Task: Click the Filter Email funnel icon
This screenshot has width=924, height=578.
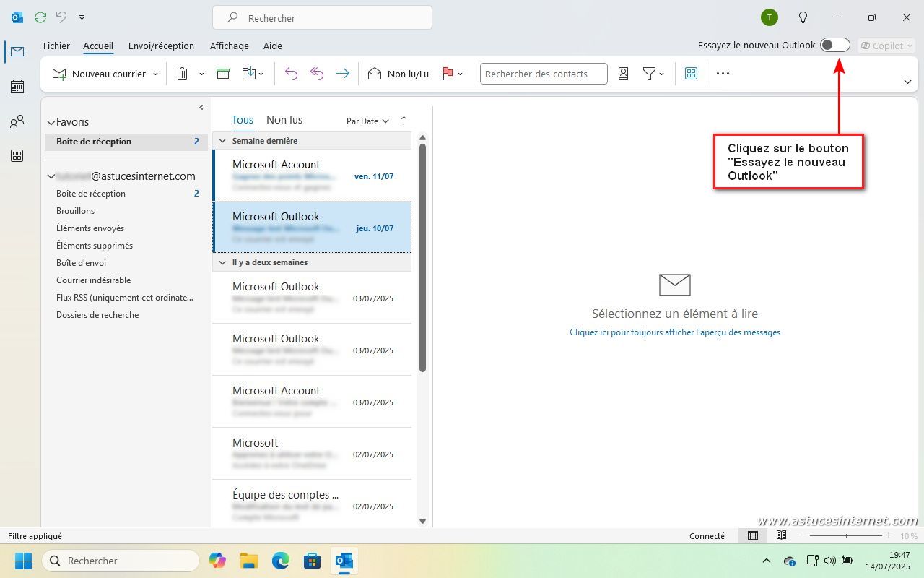Action: pyautogui.click(x=649, y=74)
